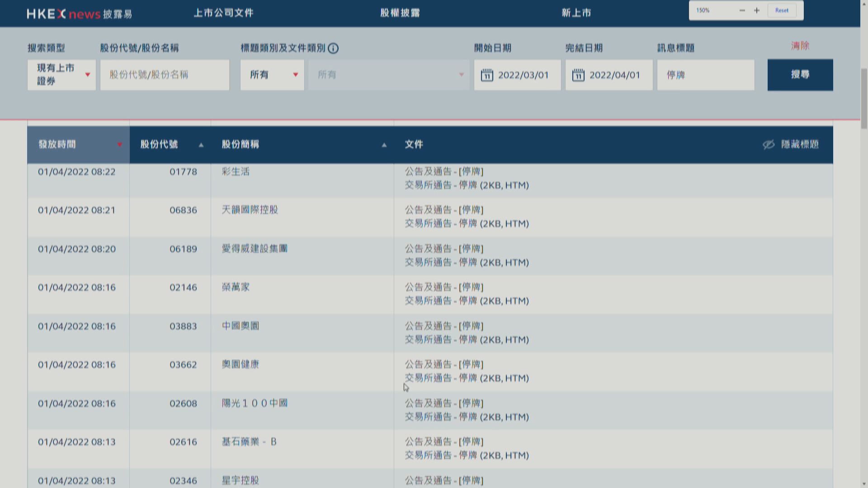Click the zoom in plus icon

tap(757, 10)
